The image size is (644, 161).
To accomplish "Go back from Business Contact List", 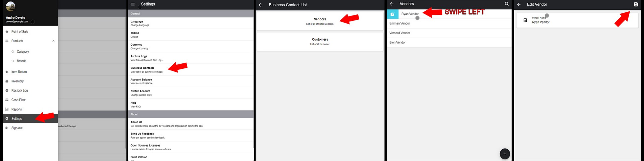I will tap(261, 5).
